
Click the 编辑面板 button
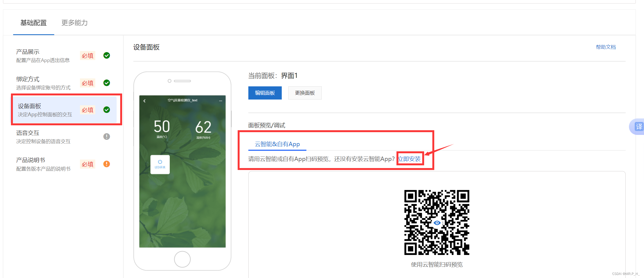click(x=265, y=93)
